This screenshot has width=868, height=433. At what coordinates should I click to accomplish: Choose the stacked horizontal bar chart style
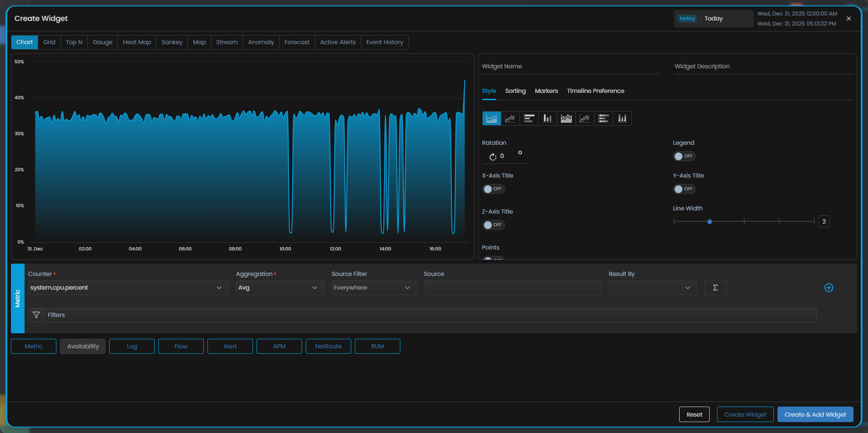point(603,118)
